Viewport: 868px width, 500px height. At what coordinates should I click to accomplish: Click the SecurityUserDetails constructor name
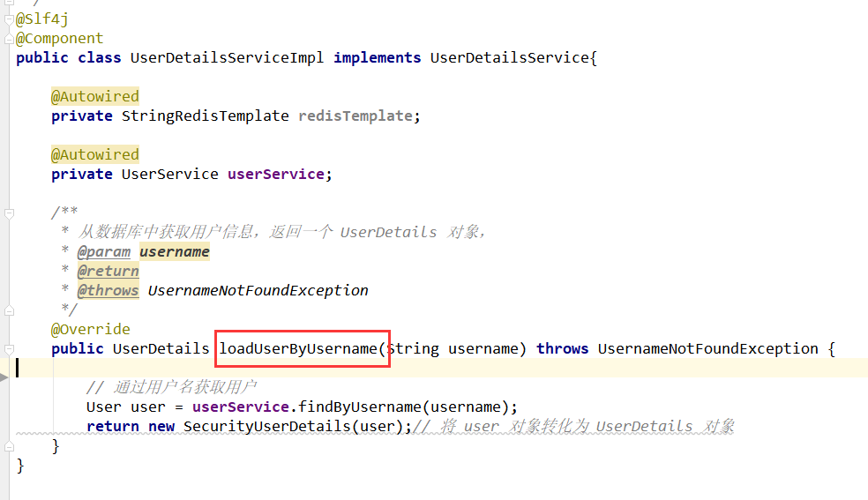pyautogui.click(x=266, y=427)
